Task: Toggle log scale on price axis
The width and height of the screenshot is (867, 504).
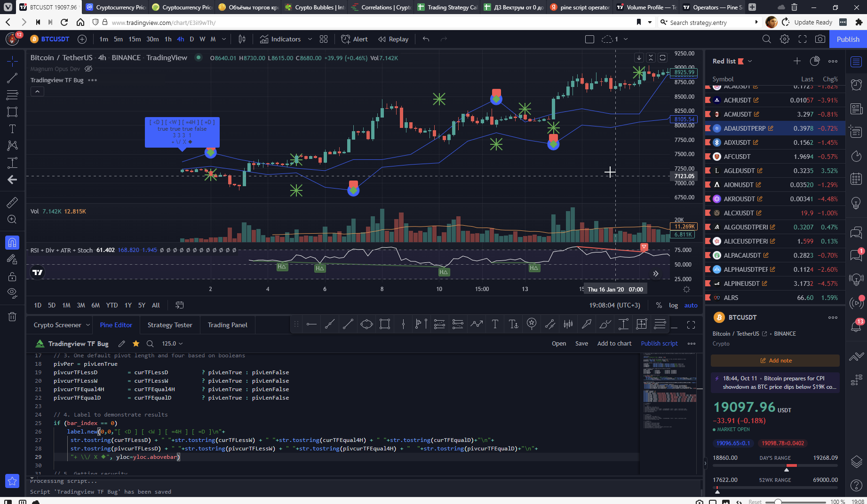Action: [673, 305]
